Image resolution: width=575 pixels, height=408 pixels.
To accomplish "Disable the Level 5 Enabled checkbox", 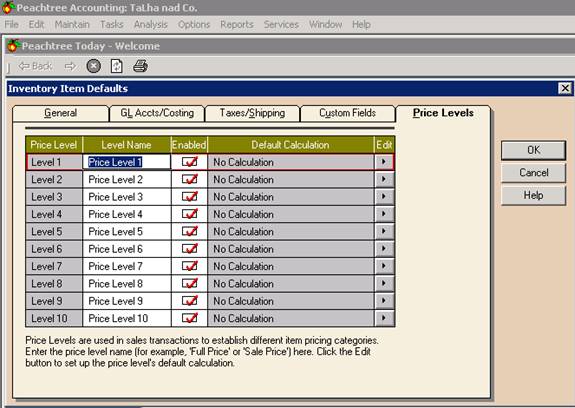I will [x=190, y=231].
